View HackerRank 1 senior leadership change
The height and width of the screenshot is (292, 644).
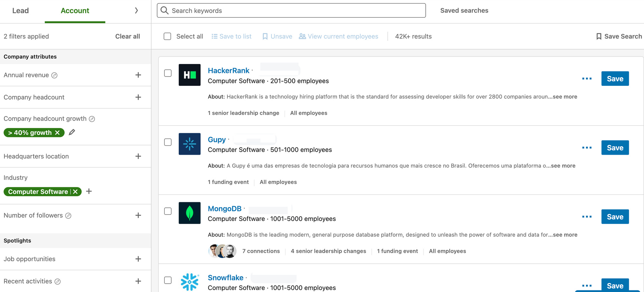click(243, 113)
